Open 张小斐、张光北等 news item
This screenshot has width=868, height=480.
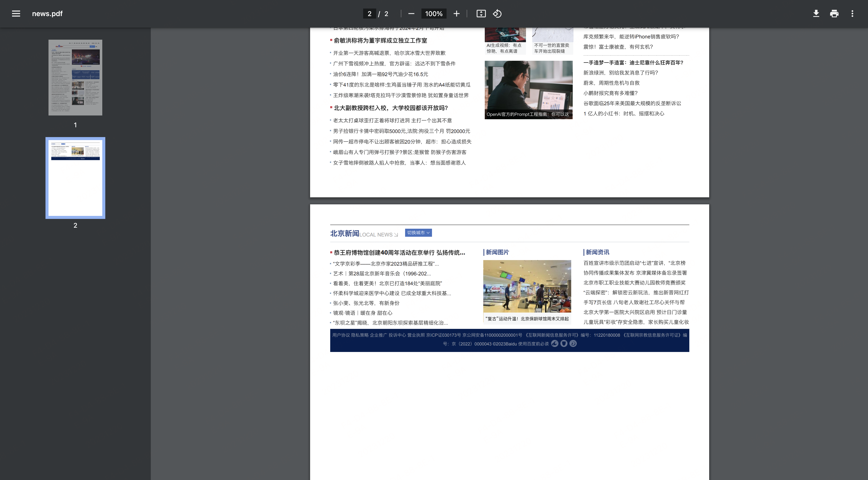366,303
